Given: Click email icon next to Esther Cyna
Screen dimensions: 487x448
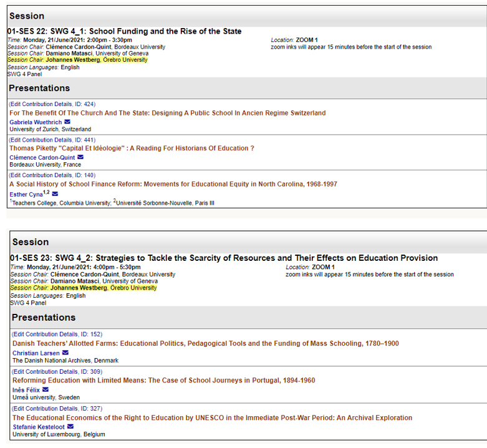Looking at the screenshot, I should pyautogui.click(x=55, y=194).
